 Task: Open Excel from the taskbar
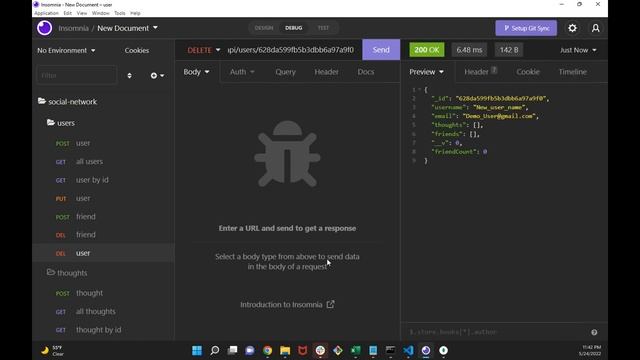click(356, 350)
